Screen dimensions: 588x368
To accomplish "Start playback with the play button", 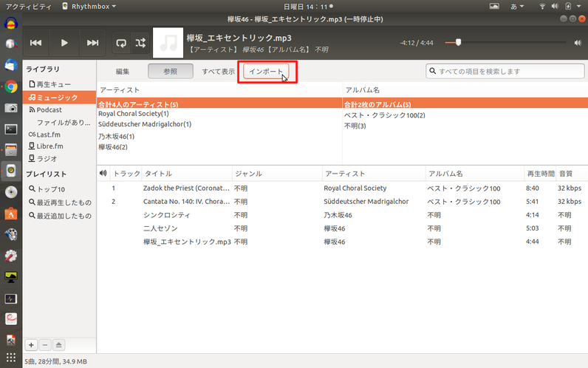I will tap(64, 43).
